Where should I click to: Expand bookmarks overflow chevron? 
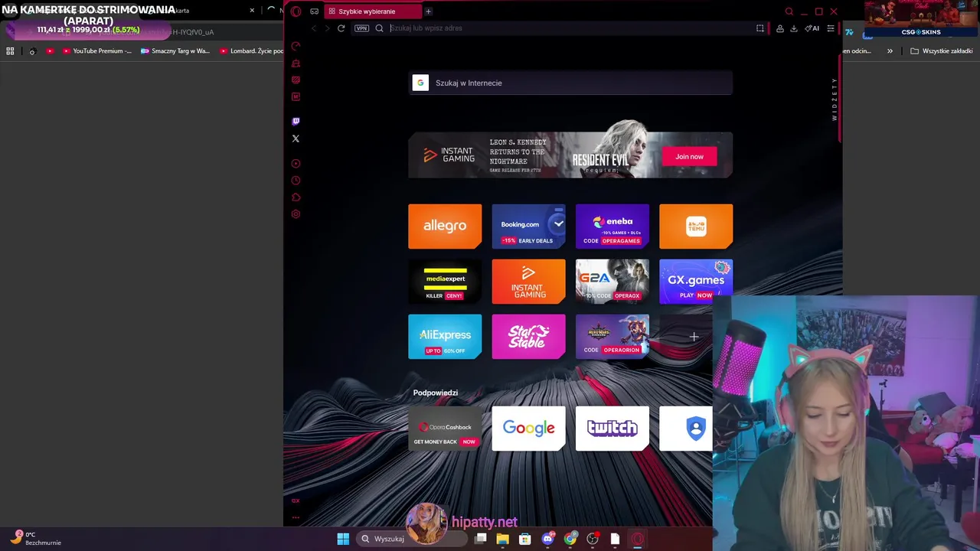pos(890,51)
